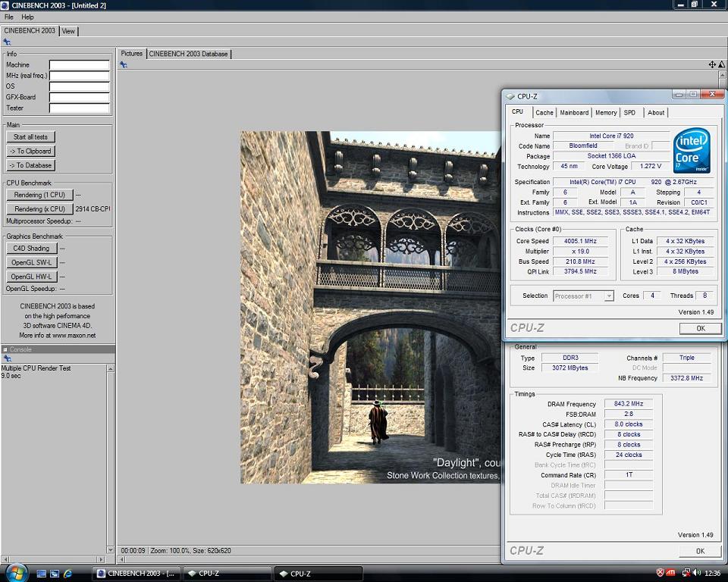Click the Bus Speed value 210.8 MHz
728x582 pixels.
click(x=580, y=261)
